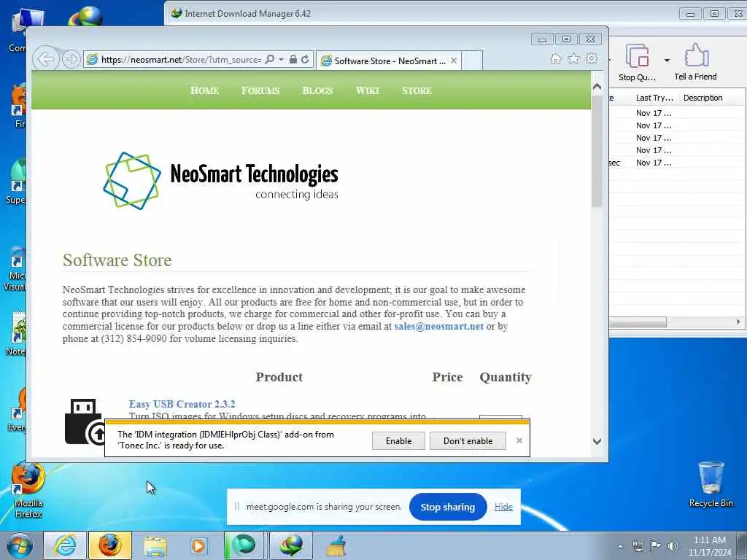Open BLOGS in the navigation bar
Viewport: 747px width, 560px height.
pos(317,90)
